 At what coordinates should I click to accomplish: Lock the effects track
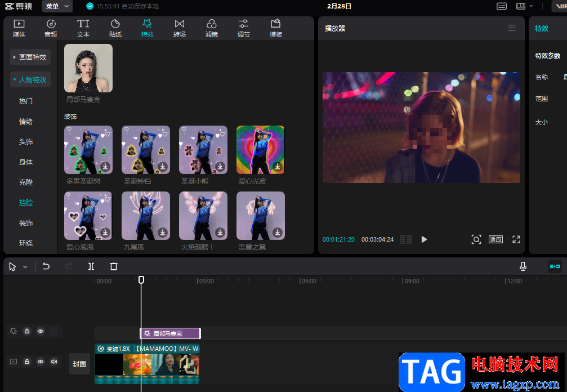coord(27,331)
